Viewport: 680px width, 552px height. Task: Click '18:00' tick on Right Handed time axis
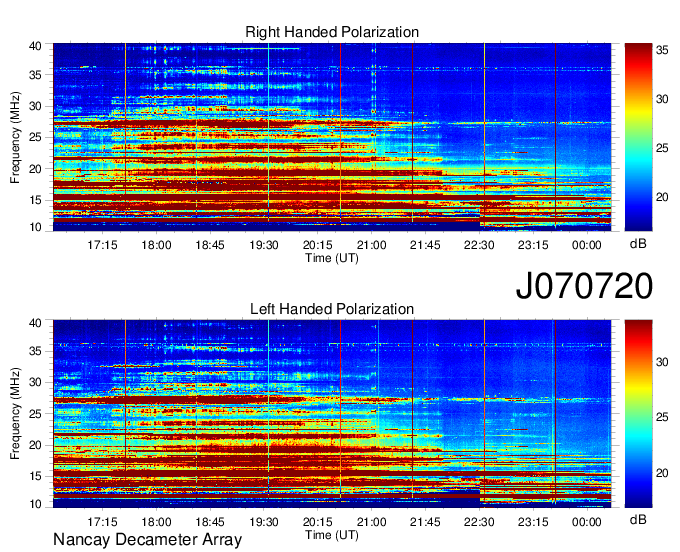click(156, 245)
